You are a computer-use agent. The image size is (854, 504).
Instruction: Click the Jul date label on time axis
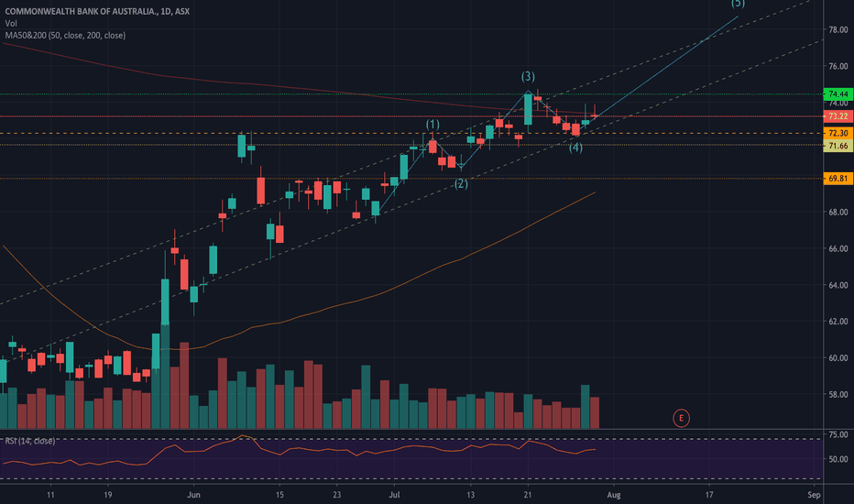394,495
